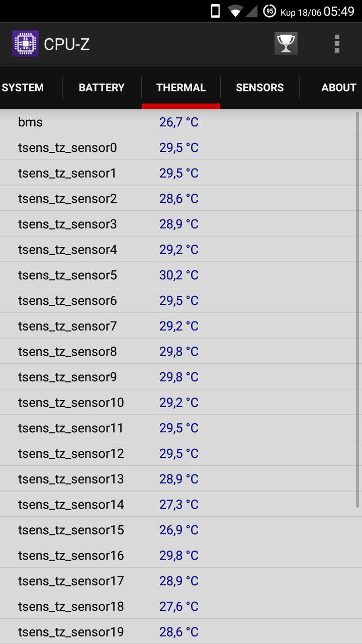Viewport: 362px width, 644px height.
Task: Click the vertical scrollbar on the list
Action: coord(357,302)
